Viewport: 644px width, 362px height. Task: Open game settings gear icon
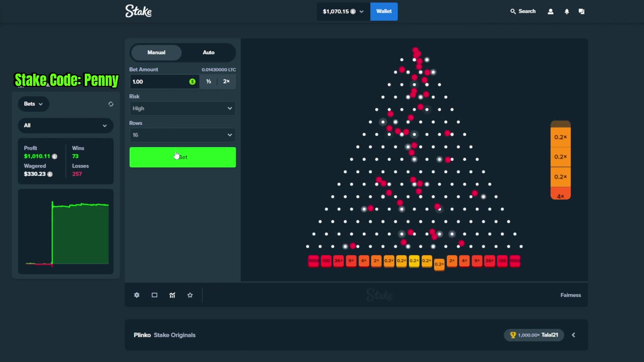137,295
